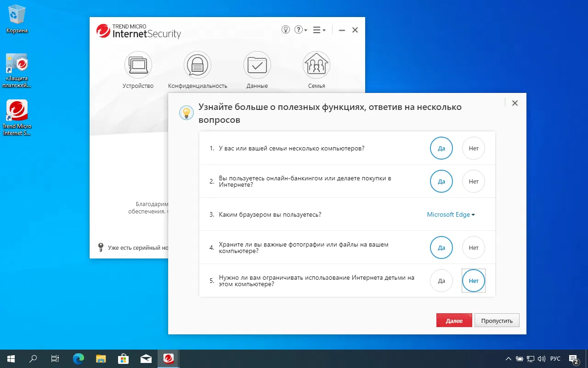This screenshot has height=368, width=588.
Task: Open the help question-mark menu
Action: (x=301, y=30)
